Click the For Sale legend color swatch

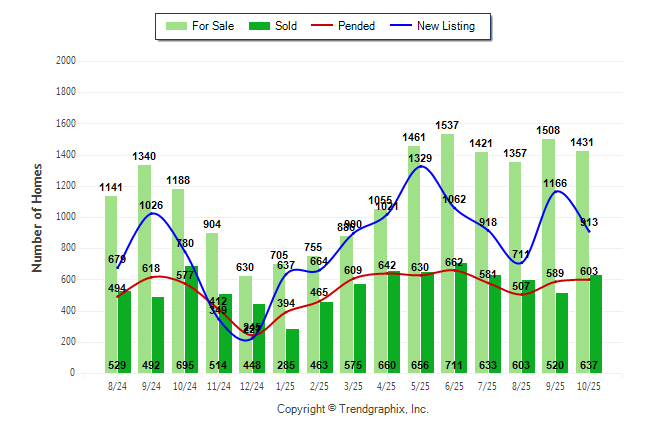177,26
